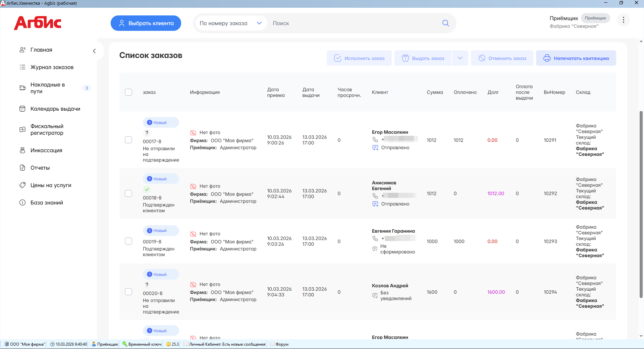Click the temporary key icon in the status bar
The height and width of the screenshot is (349, 644).
pyautogui.click(x=124, y=344)
